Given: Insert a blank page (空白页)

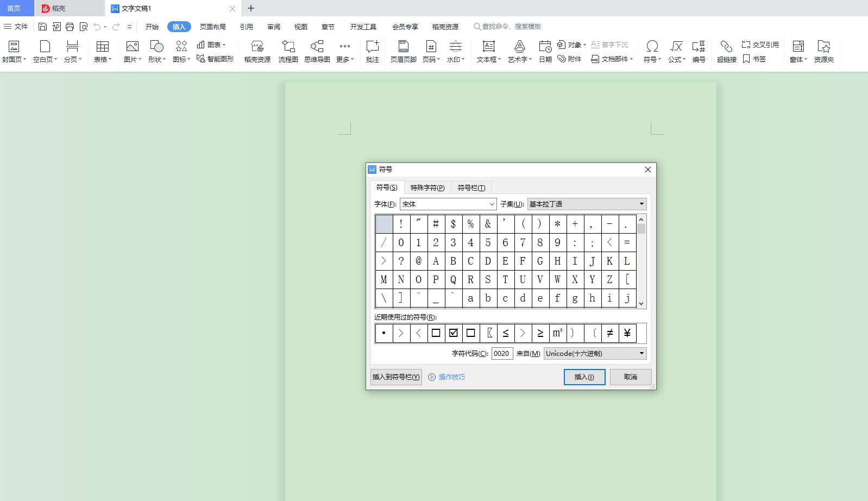Looking at the screenshot, I should click(45, 52).
